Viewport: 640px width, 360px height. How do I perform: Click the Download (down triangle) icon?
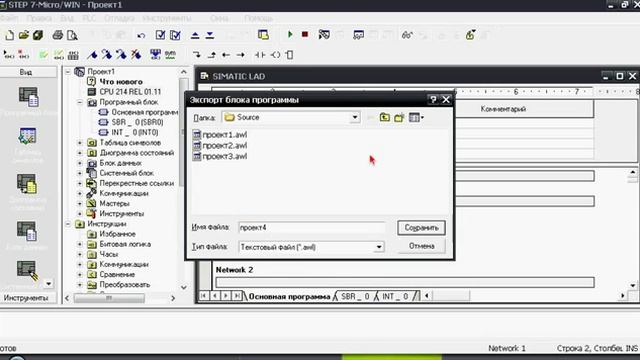[x=210, y=36]
